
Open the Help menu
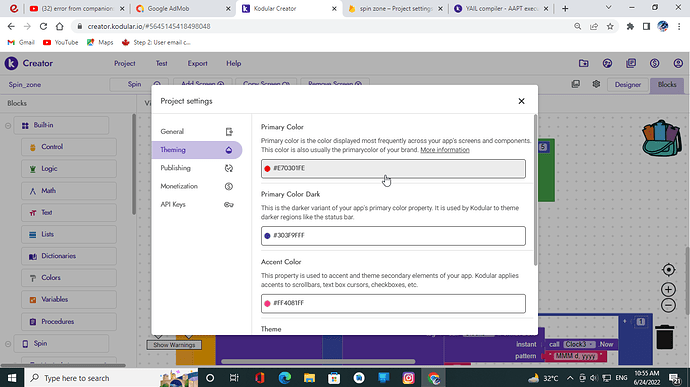click(234, 63)
